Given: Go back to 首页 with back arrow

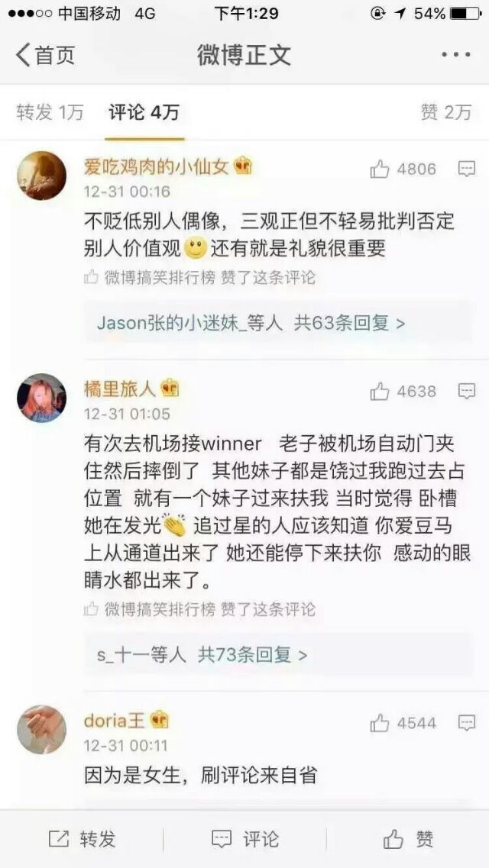Looking at the screenshot, I should coord(45,55).
